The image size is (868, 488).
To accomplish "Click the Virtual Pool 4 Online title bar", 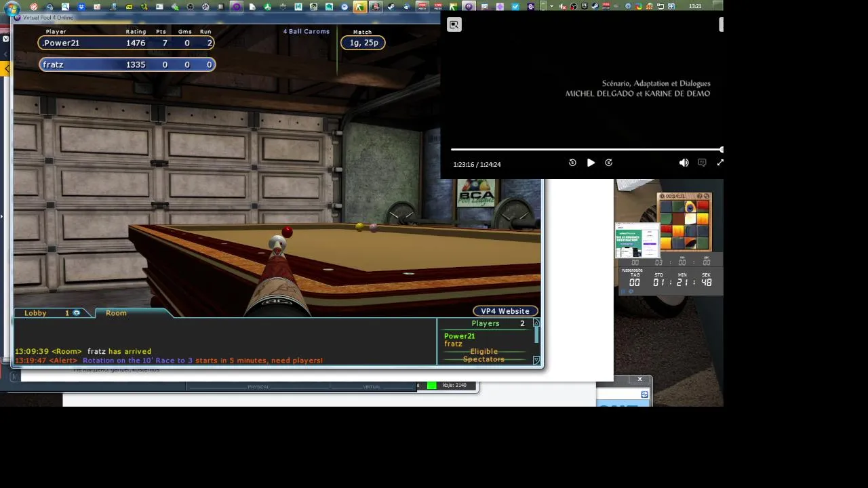I will click(226, 18).
